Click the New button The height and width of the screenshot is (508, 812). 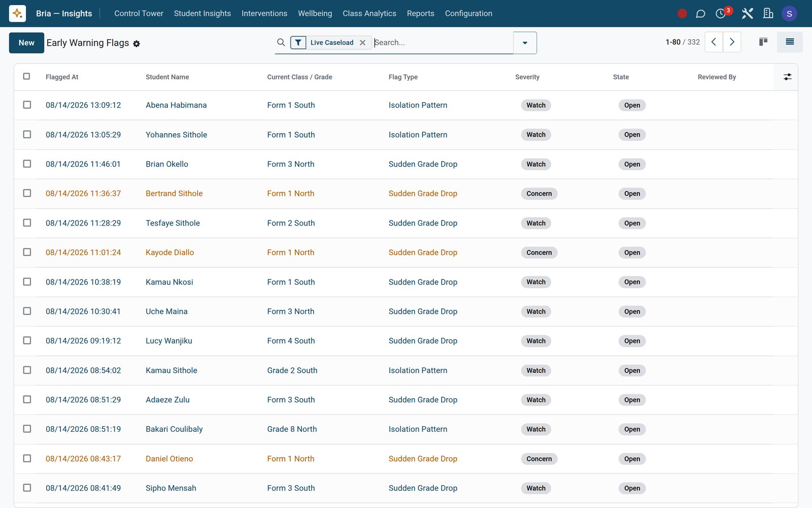coord(26,43)
